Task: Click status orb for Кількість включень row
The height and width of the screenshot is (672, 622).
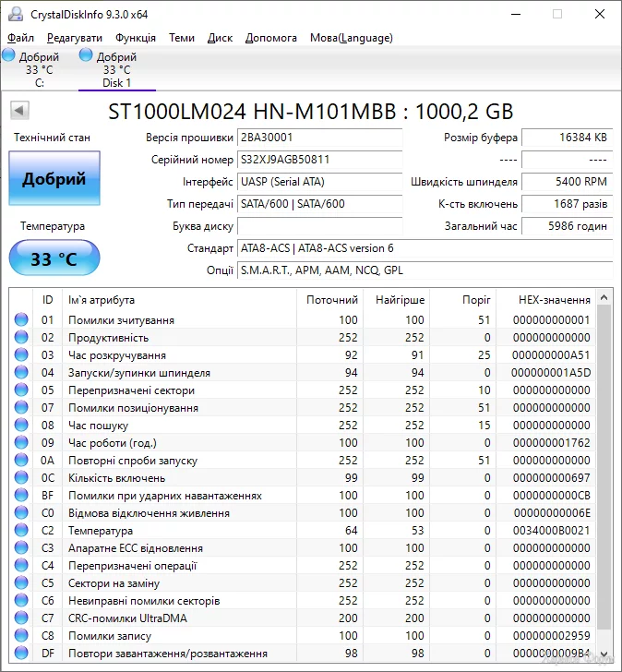Action: pyautogui.click(x=21, y=477)
